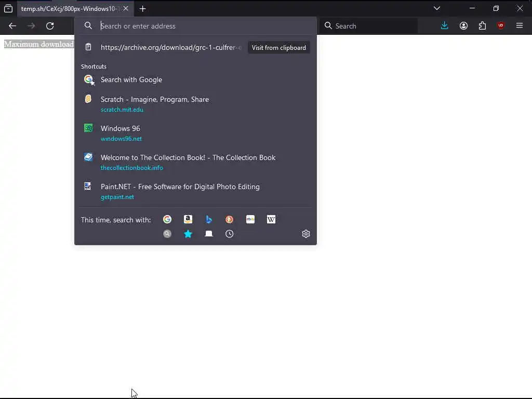Click the thecollectionbook.info address
This screenshot has height=399, width=532.
coord(131,168)
